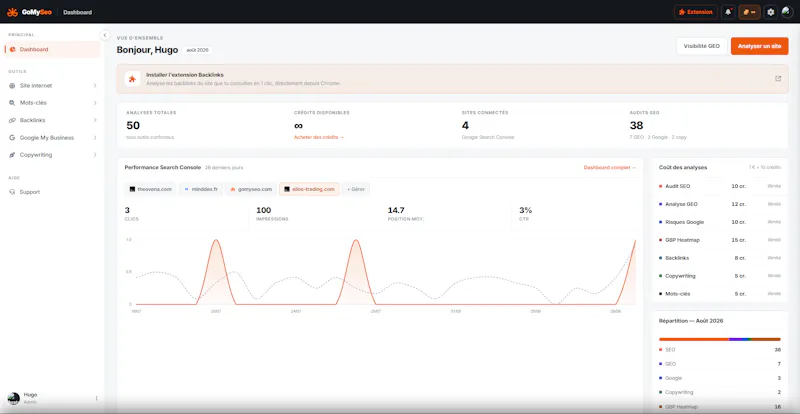Screen dimensions: 800x414
Task: Open the Copywriting sidebar item
Action: pos(52,155)
